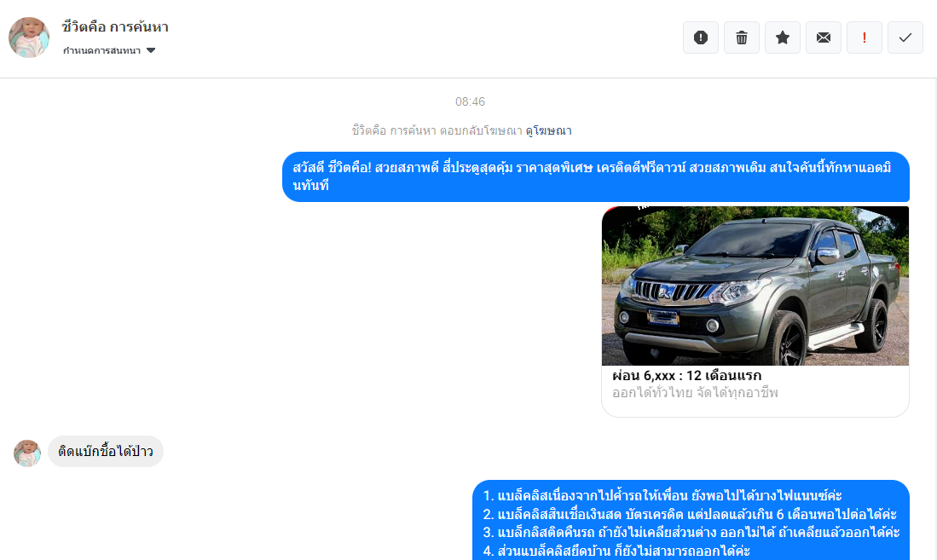Click the customer name ชีวิตคือ การค้นหา
Image resolution: width=937 pixels, height=560 pixels.
point(115,27)
